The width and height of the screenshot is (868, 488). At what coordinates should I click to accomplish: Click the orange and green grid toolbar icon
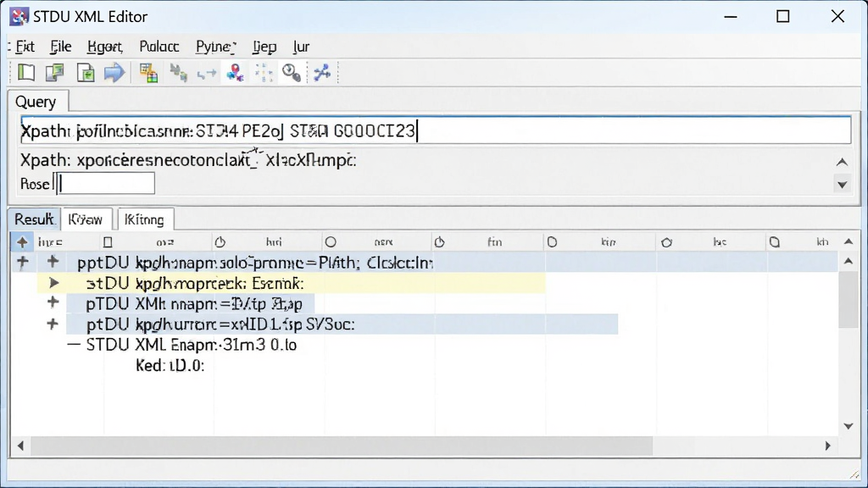(148, 73)
